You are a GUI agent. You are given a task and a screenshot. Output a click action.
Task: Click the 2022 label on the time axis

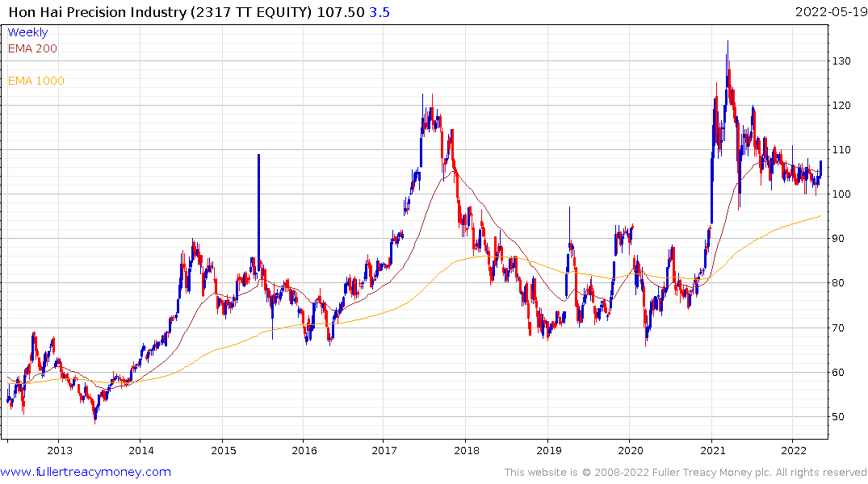pyautogui.click(x=793, y=450)
